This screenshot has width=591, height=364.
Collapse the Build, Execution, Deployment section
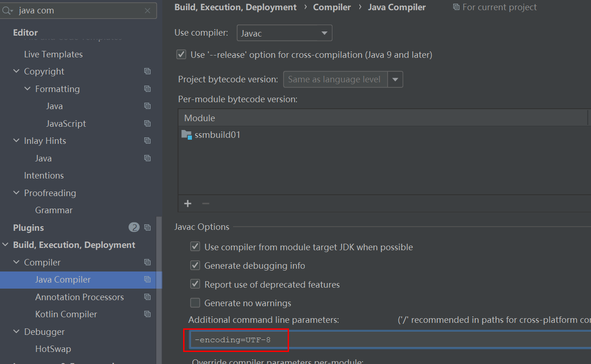click(x=6, y=245)
